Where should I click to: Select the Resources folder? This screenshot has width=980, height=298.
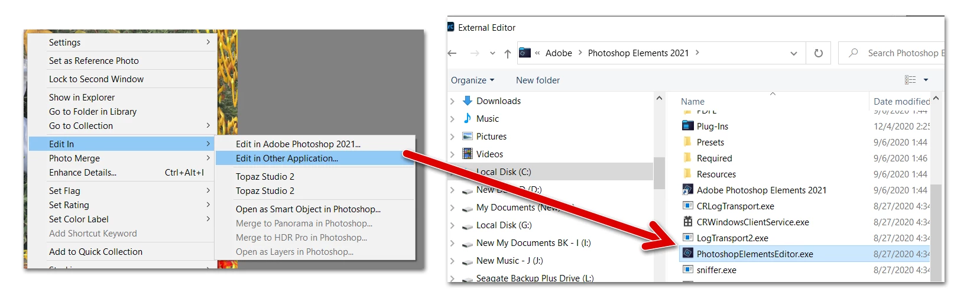tap(716, 174)
